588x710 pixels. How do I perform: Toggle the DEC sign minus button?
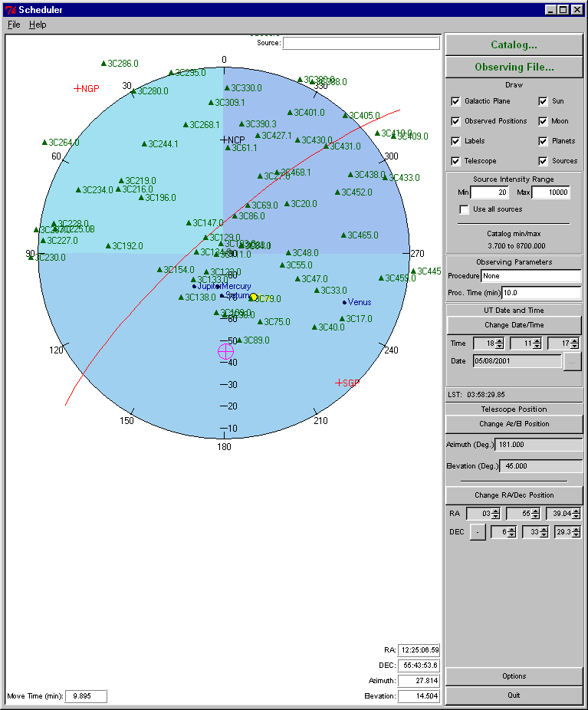(476, 532)
